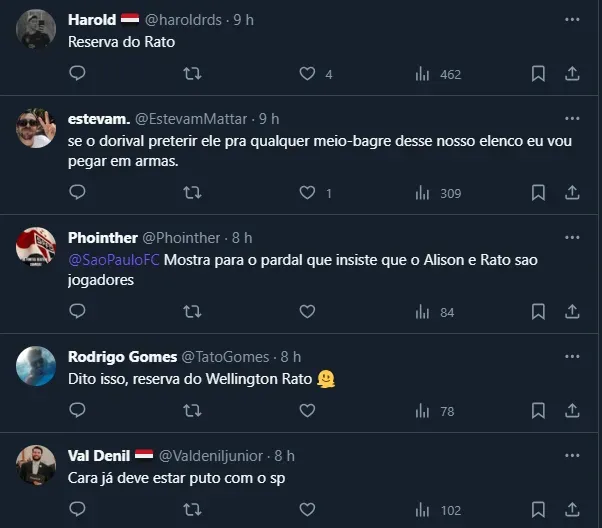Reply to Phointher's tweet
The image size is (602, 528).
tap(78, 312)
